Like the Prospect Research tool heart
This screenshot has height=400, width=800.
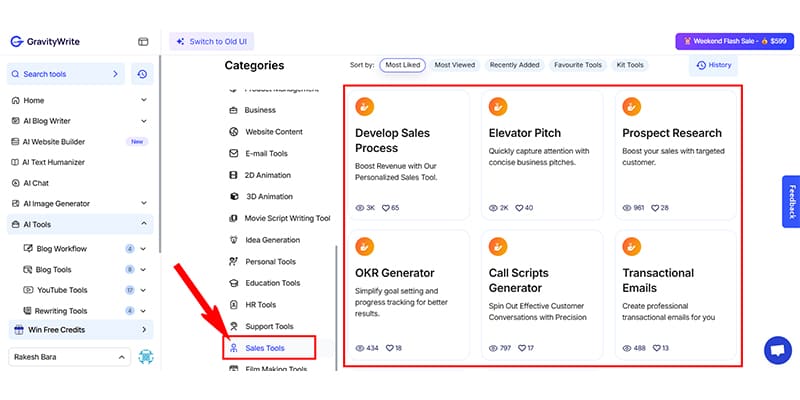(655, 208)
